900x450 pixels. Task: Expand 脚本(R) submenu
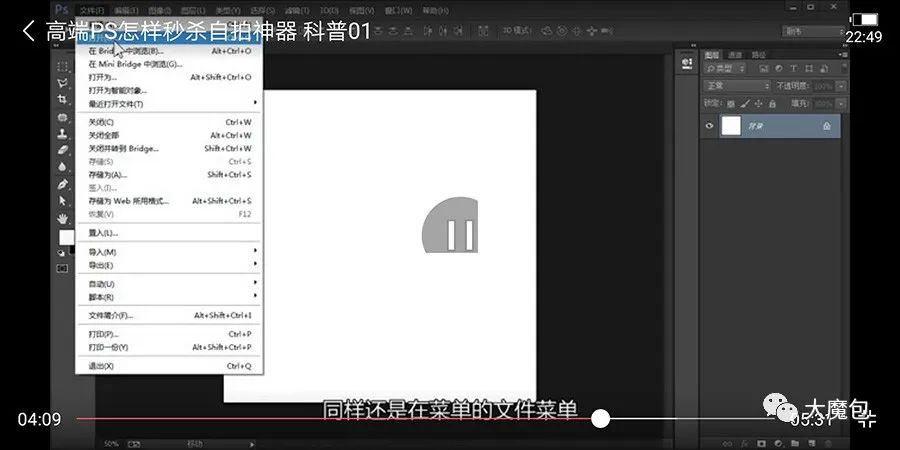(x=170, y=297)
